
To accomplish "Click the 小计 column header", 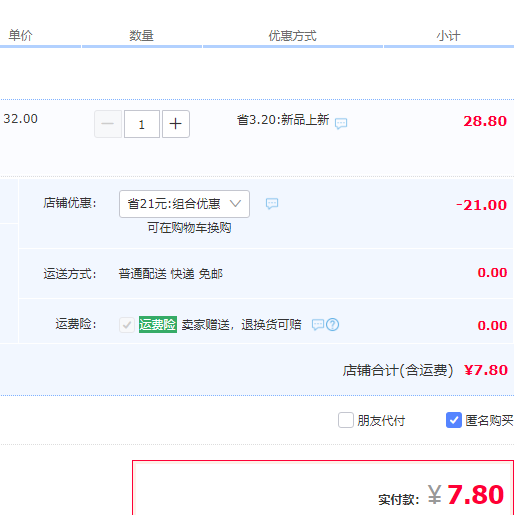I will (x=448, y=36).
